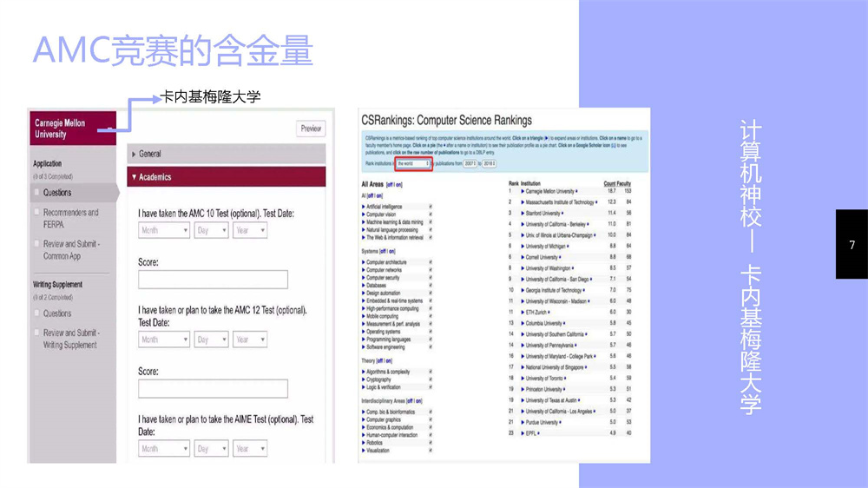Click the triangle icon before Cryptography

(364, 380)
